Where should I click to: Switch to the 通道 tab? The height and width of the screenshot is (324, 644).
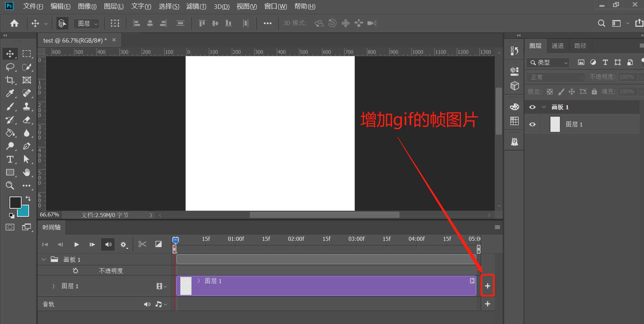[x=558, y=46]
